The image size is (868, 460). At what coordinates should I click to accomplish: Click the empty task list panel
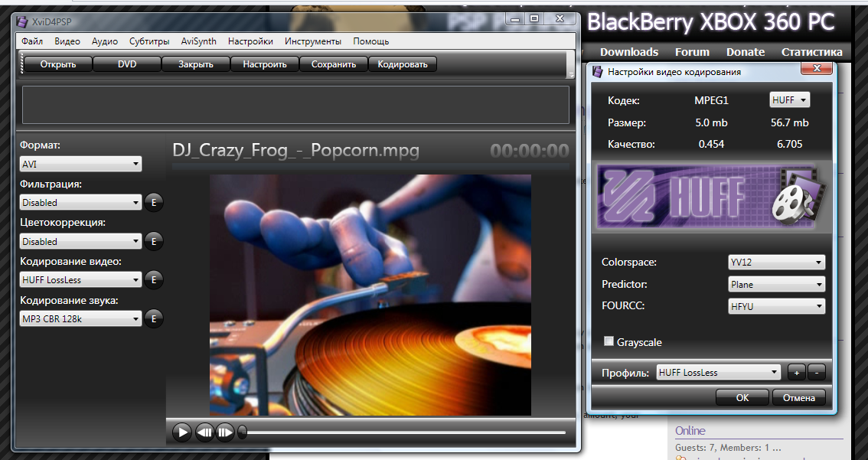[295, 105]
